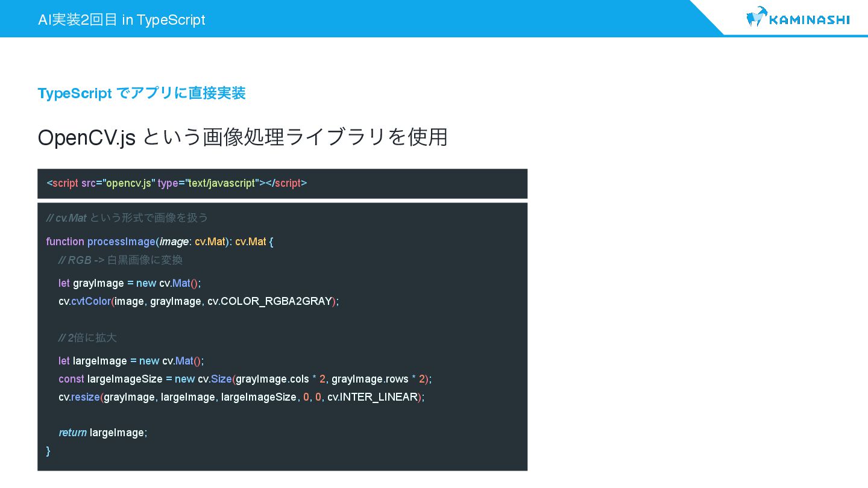Click the 'const largeImageSize' line

pos(245,379)
